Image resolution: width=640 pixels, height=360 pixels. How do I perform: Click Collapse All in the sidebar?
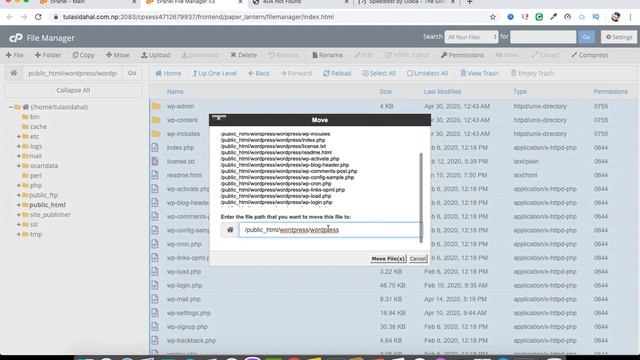coord(73,90)
